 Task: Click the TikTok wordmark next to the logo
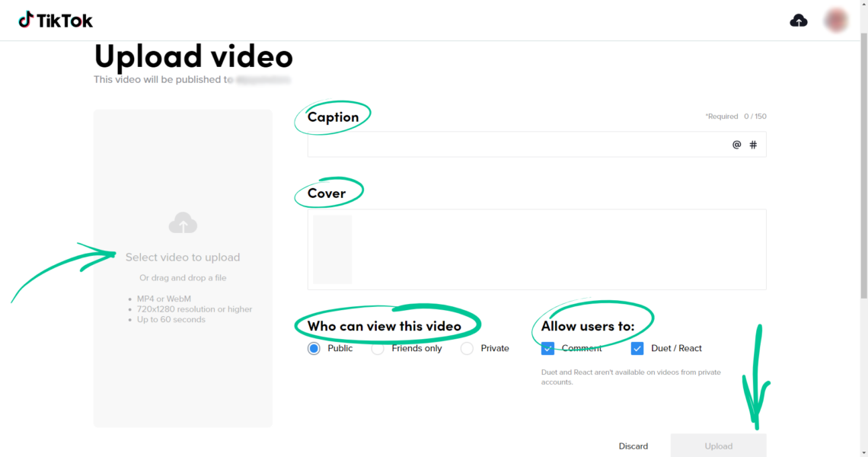(65, 20)
